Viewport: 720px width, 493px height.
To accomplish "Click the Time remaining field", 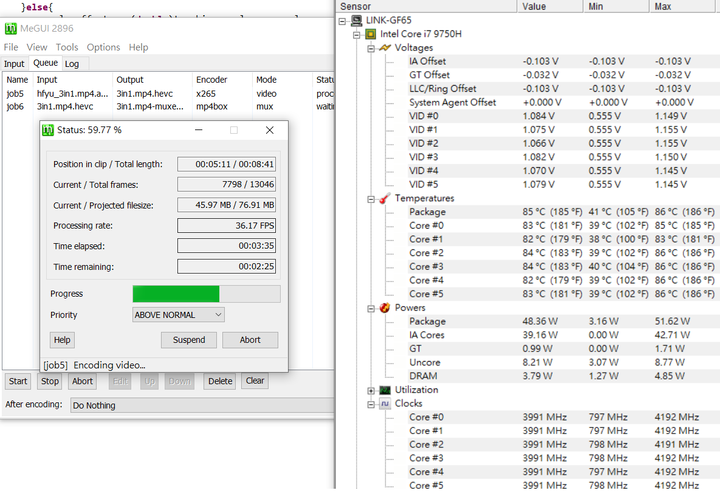I will tap(227, 267).
